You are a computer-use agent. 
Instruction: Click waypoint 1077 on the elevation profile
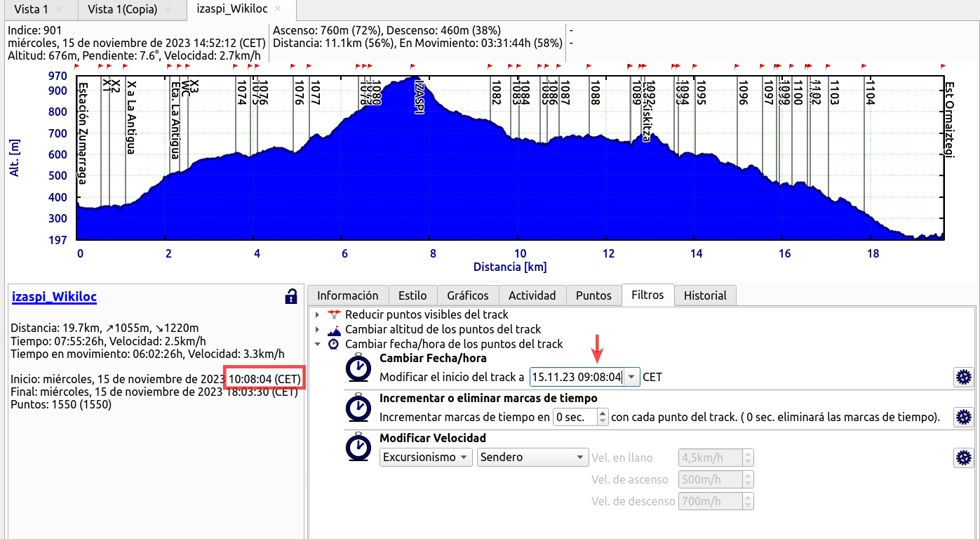point(315,93)
